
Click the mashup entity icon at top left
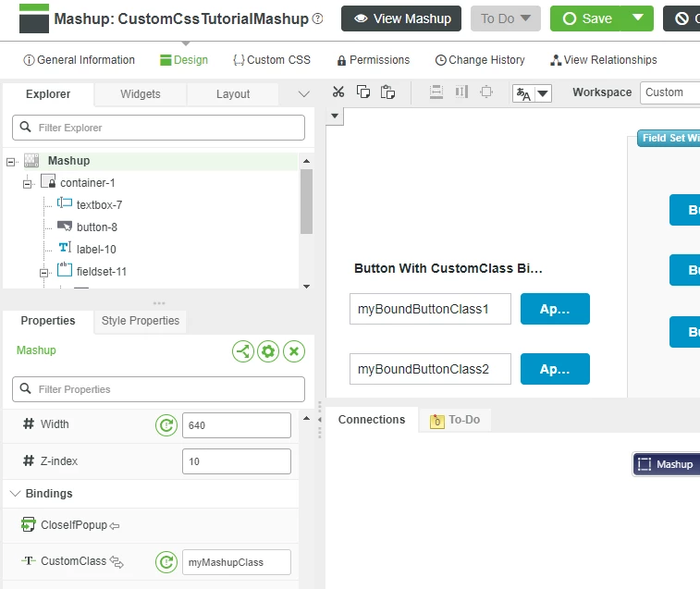click(34, 18)
